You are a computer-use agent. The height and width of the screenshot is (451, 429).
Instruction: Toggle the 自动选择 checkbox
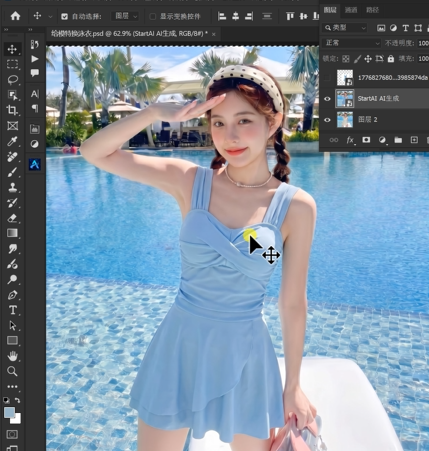click(x=65, y=16)
